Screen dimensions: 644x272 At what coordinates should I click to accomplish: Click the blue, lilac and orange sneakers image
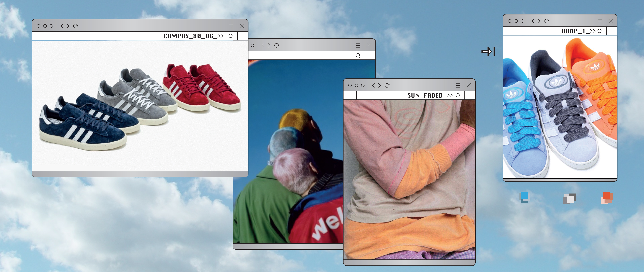coord(560,107)
